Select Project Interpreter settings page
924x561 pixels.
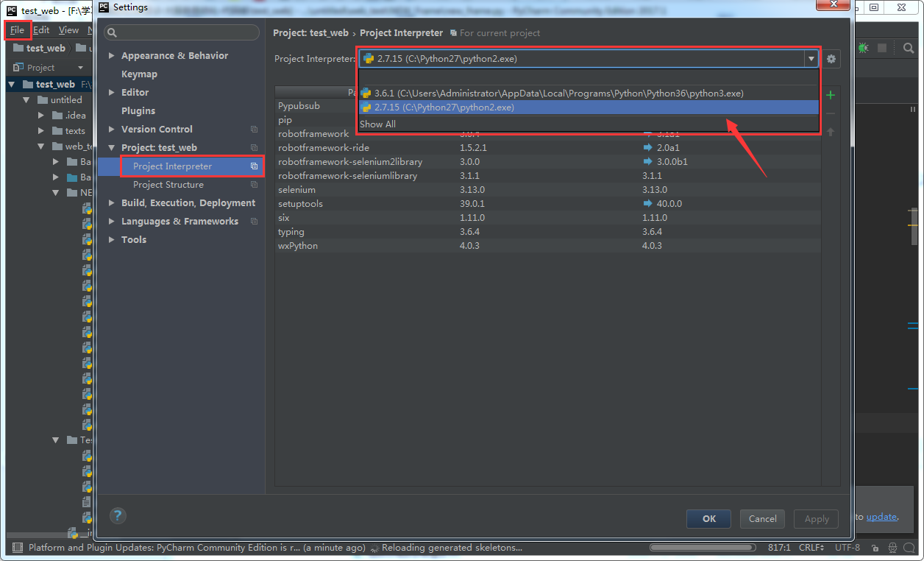click(181, 166)
